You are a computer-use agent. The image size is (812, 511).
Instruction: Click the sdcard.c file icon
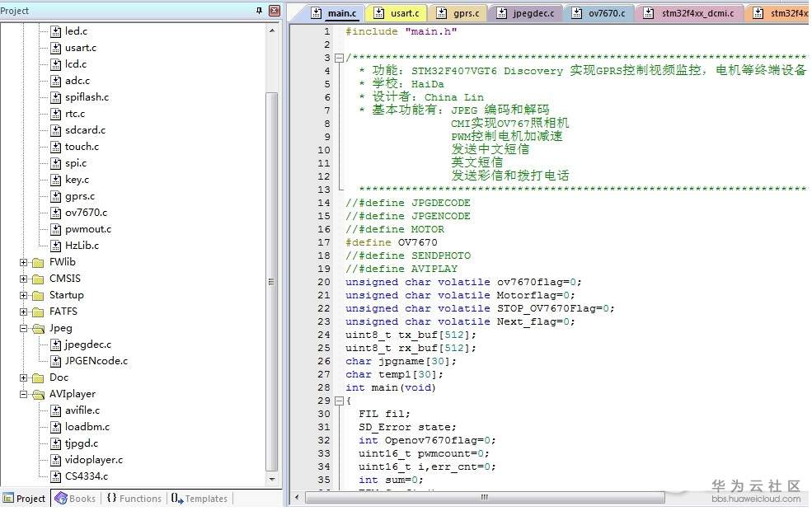pos(55,130)
